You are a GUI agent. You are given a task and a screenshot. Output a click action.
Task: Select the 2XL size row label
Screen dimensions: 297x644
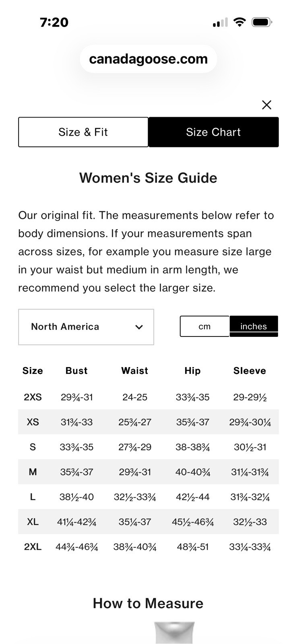(33, 547)
